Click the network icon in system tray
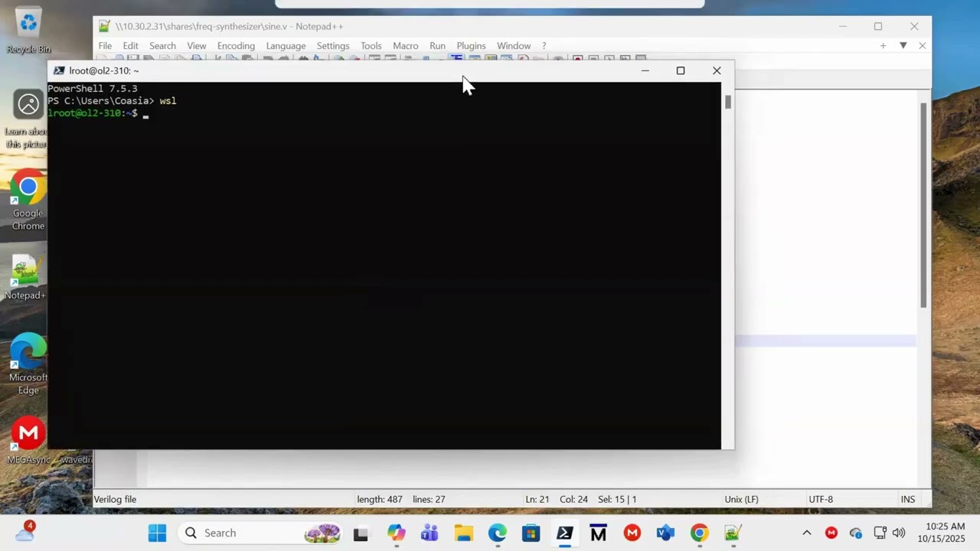Image resolution: width=980 pixels, height=551 pixels. pyautogui.click(x=880, y=533)
